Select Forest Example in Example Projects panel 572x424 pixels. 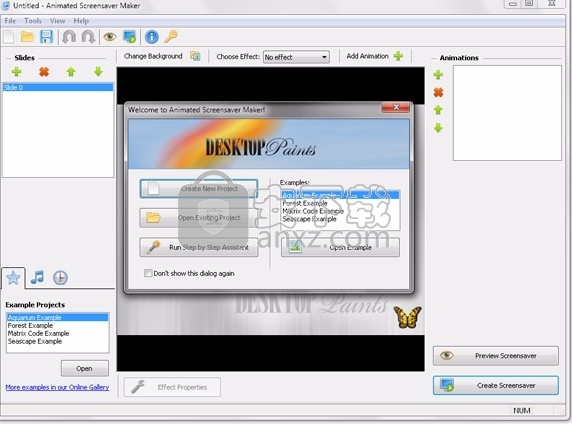[58, 325]
